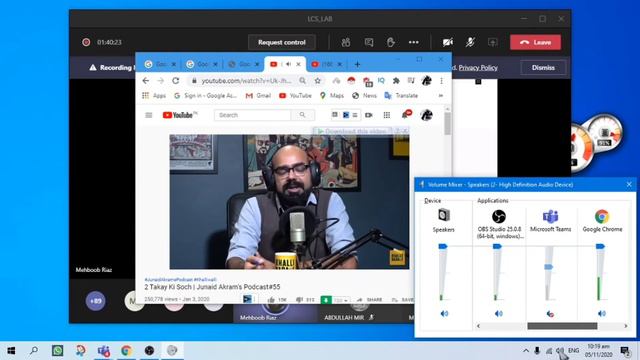This screenshot has width=640, height=360.
Task: Open participants panel in Teams toolbar
Action: click(346, 42)
